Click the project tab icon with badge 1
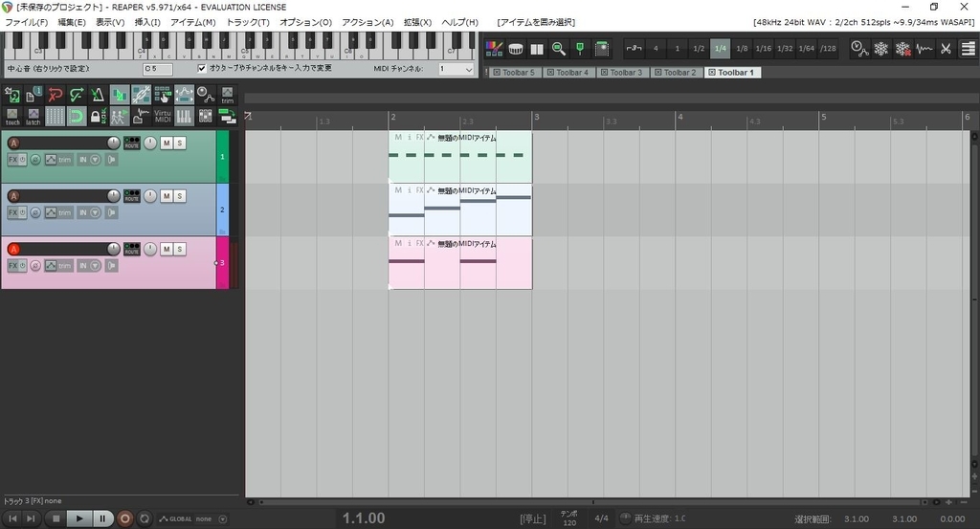980x529 pixels. pyautogui.click(x=33, y=95)
